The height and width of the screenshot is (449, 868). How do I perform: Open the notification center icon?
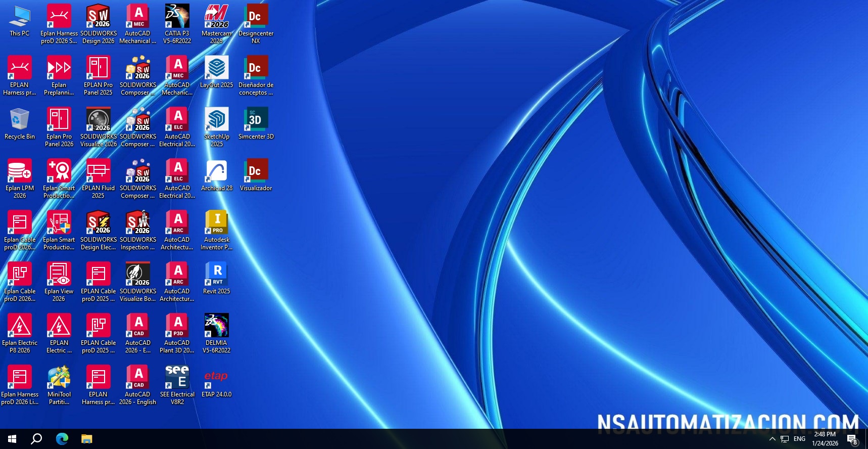point(852,439)
